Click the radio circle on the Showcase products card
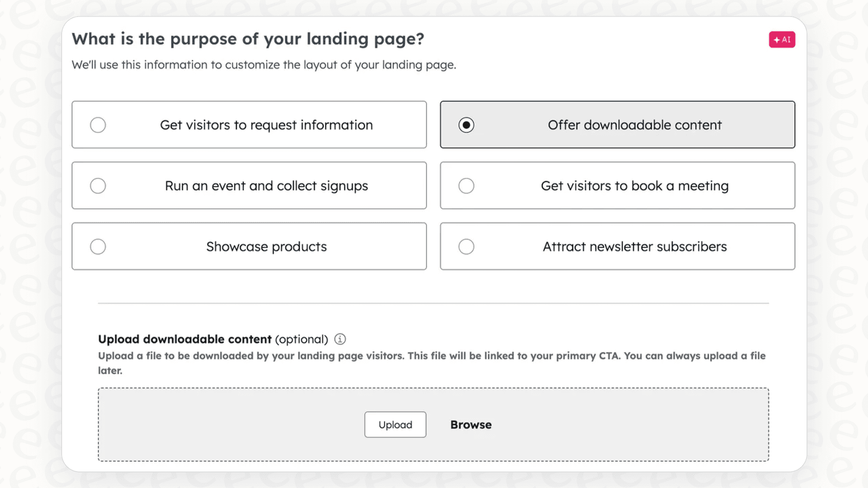This screenshot has height=488, width=868. pos(98,246)
